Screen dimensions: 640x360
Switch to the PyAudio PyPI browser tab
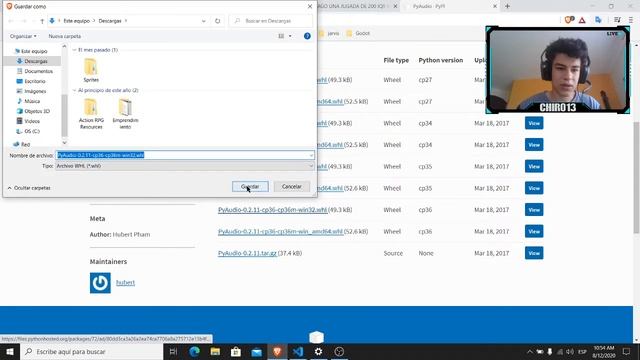point(449,6)
